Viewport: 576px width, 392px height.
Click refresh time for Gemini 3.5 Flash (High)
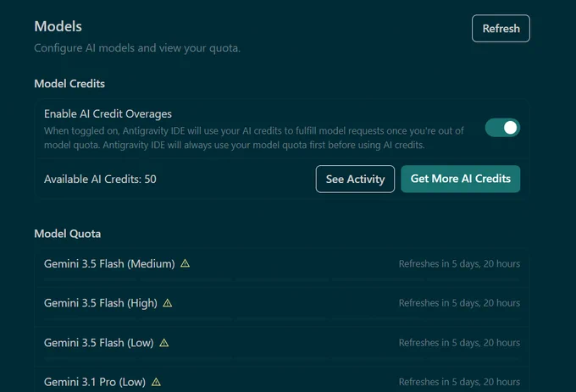459,303
